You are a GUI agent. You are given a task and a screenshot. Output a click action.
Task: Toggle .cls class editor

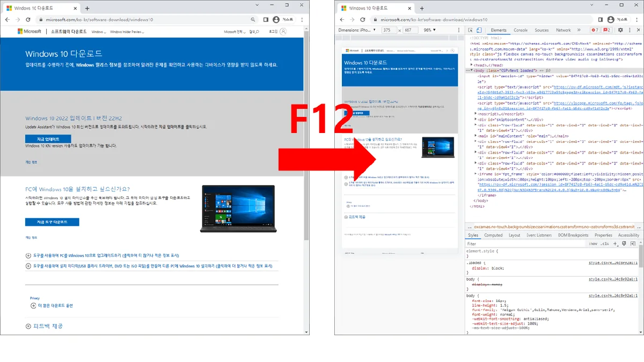pos(605,243)
